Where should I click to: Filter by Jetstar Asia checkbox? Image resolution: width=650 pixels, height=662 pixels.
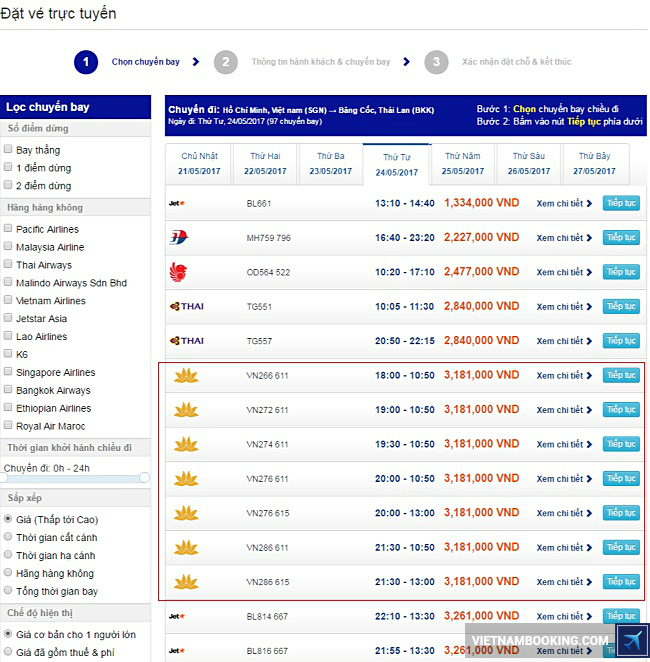[8, 317]
